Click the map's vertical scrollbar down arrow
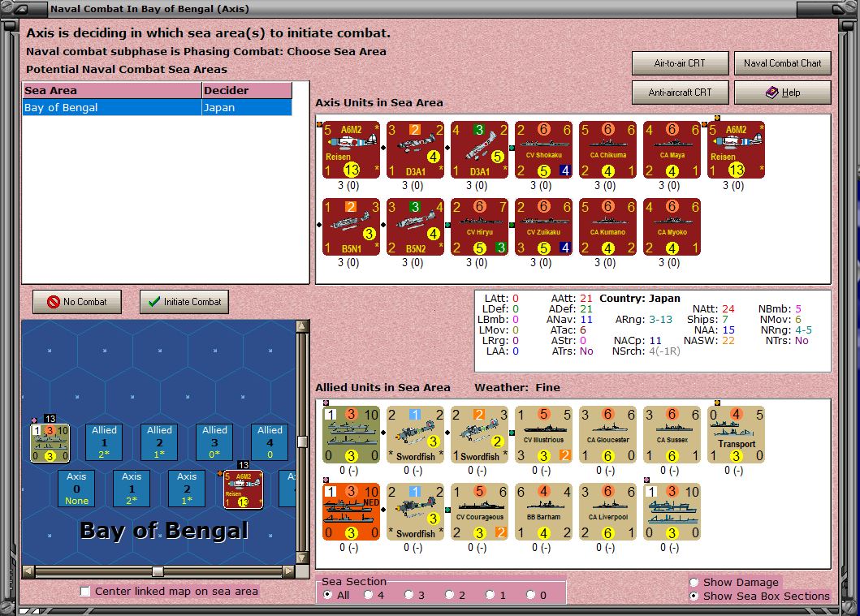Screen dimensions: 860x616 [x=302, y=558]
